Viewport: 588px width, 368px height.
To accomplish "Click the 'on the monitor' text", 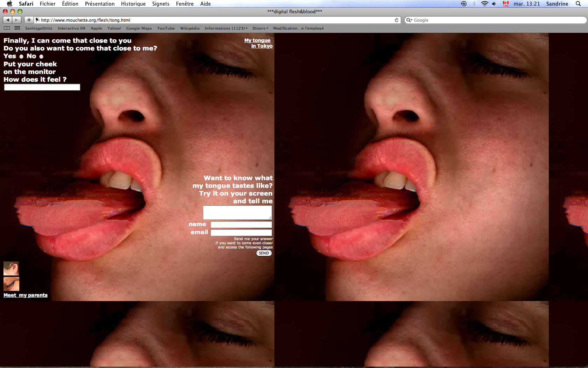I will pyautogui.click(x=30, y=72).
